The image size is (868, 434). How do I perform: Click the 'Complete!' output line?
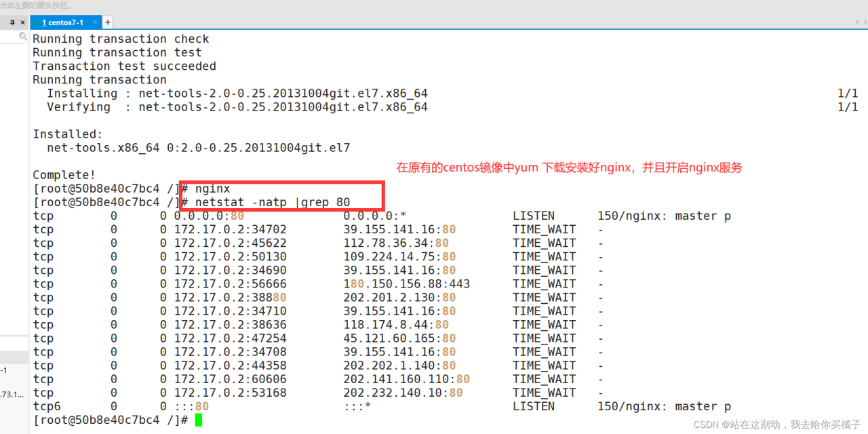[64, 175]
